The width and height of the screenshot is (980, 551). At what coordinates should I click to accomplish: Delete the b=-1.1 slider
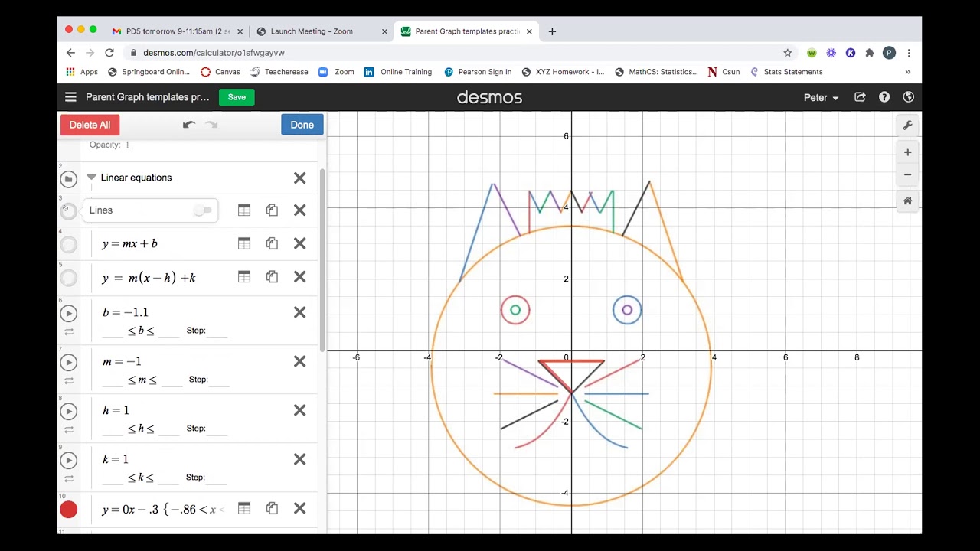(300, 312)
